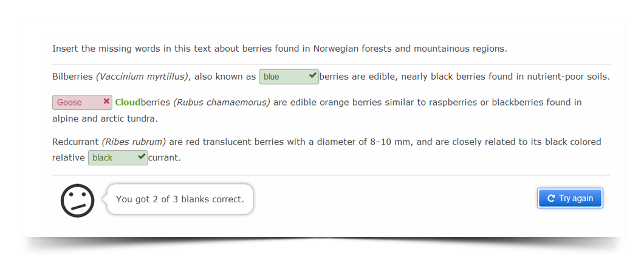Click the Try again button
Screen dimensions: 644x254
coord(570,199)
